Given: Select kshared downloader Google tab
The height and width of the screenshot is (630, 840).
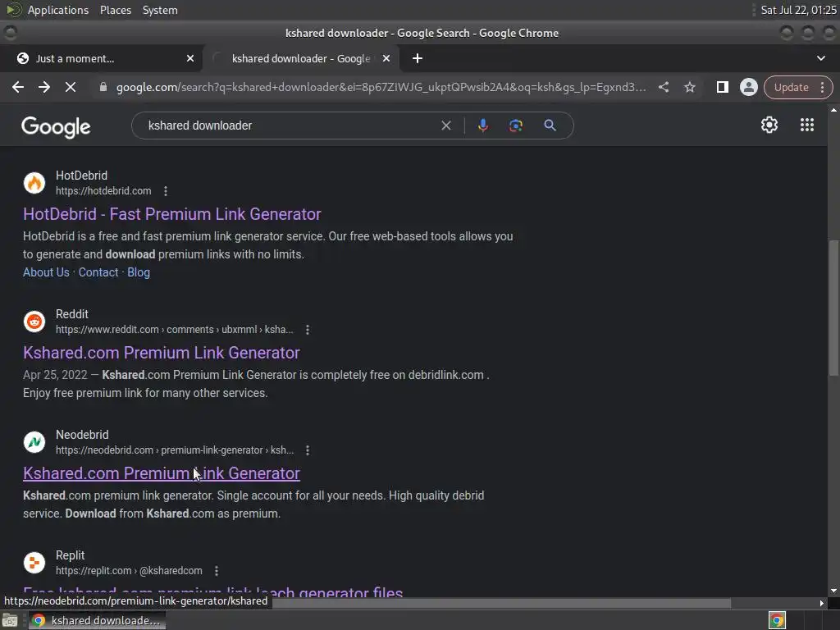Looking at the screenshot, I should (300, 58).
